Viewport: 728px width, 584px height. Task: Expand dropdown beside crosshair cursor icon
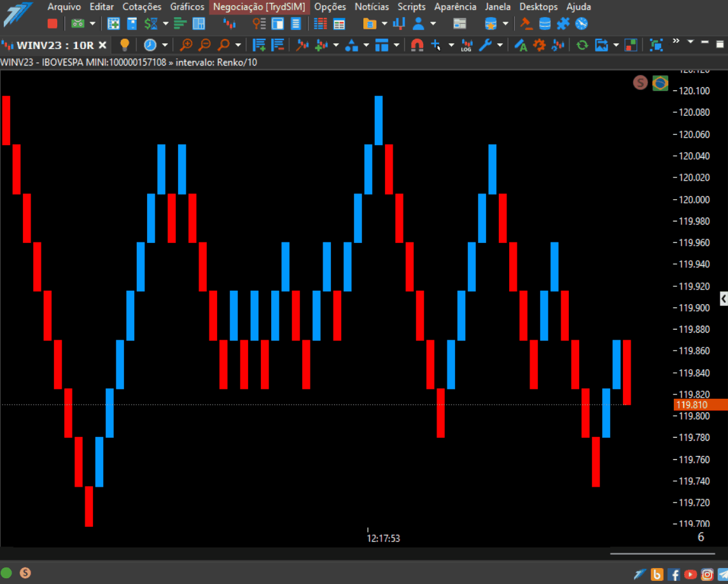click(451, 45)
